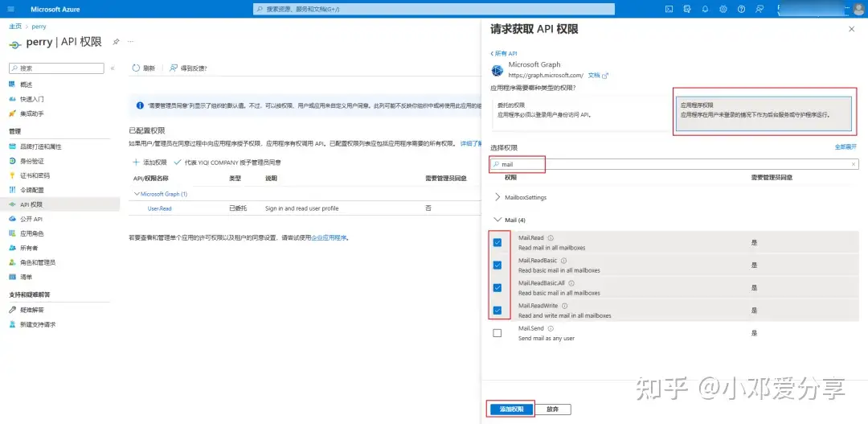Select the 应用程序权限 permission type card
The height and width of the screenshot is (424, 868).
(764, 113)
